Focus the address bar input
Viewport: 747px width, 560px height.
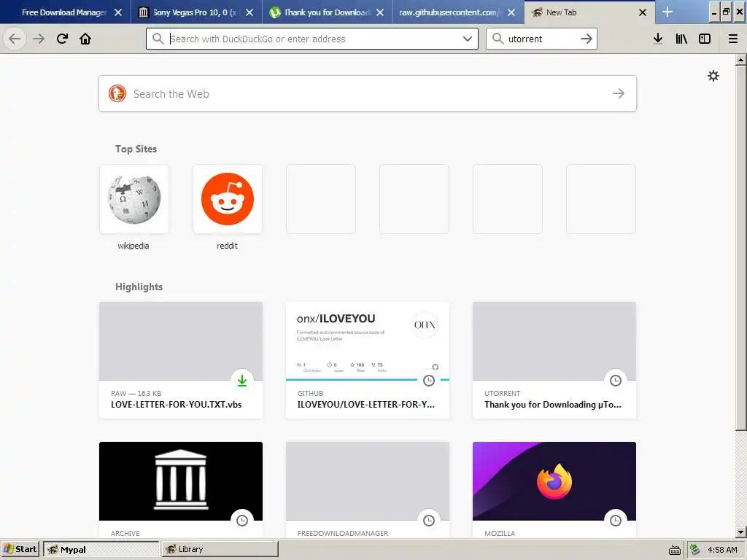coord(312,39)
